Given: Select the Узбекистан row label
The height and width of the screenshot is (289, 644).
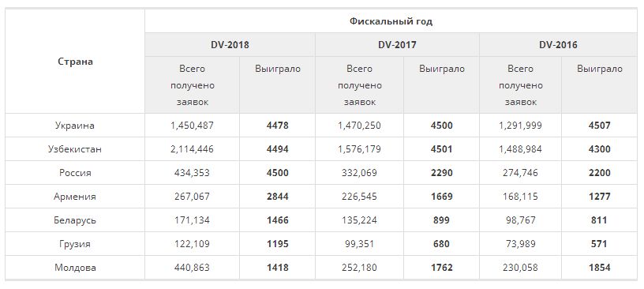Looking at the screenshot, I should 75,148.
